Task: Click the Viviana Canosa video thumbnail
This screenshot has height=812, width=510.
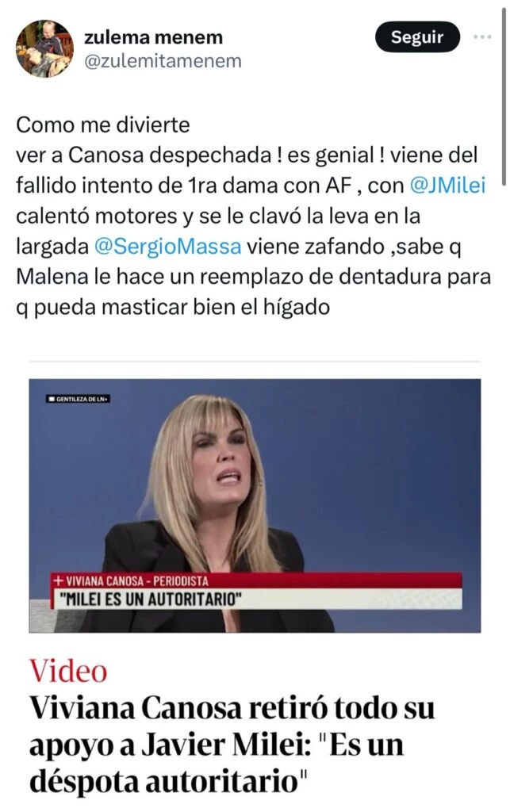Action: pos(255,505)
